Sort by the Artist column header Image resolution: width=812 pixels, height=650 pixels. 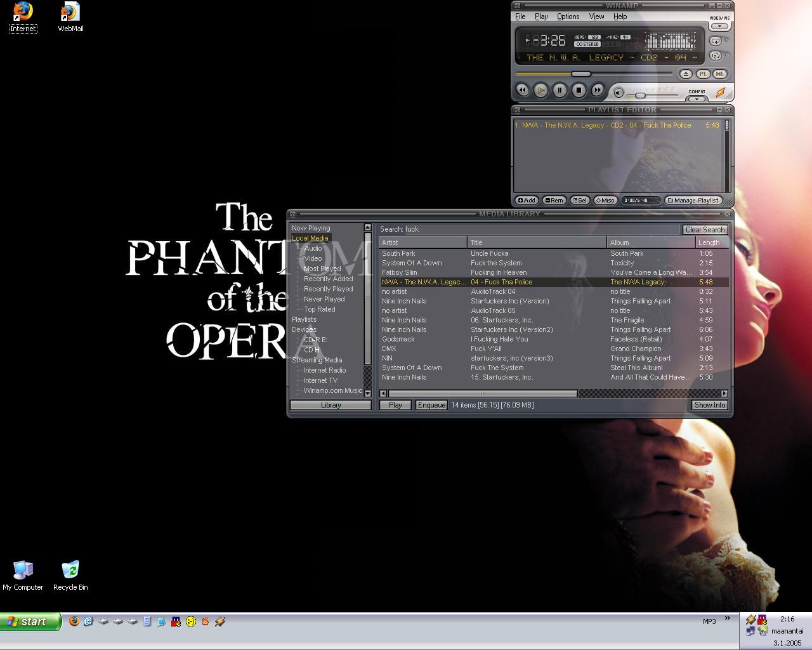422,242
